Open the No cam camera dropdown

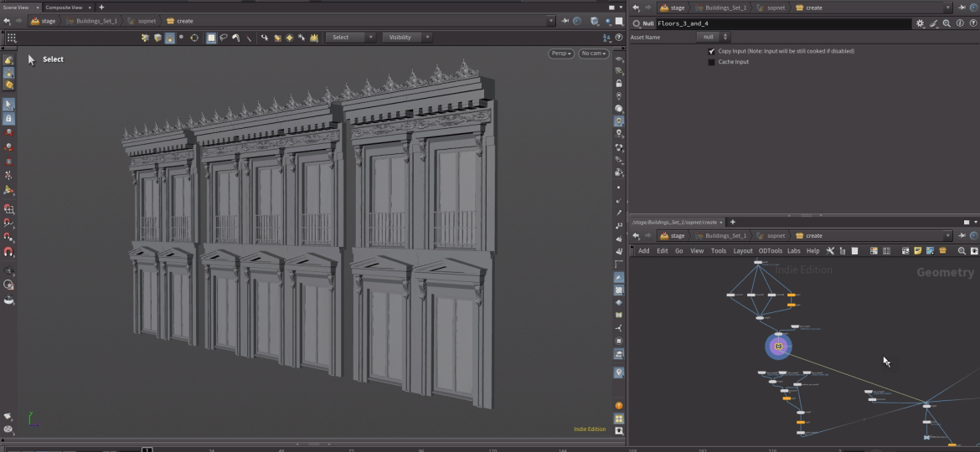click(593, 54)
